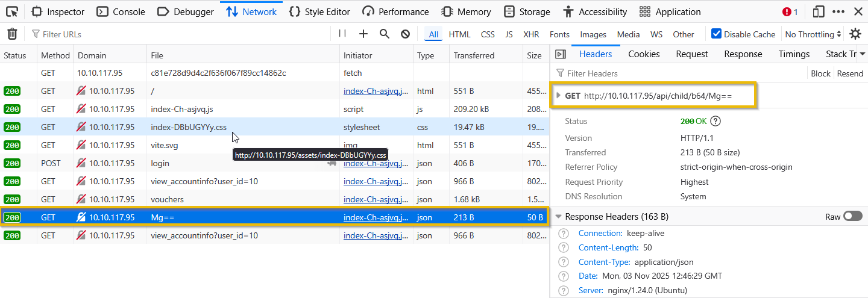Toggle the Disable Cache checkbox

click(716, 34)
